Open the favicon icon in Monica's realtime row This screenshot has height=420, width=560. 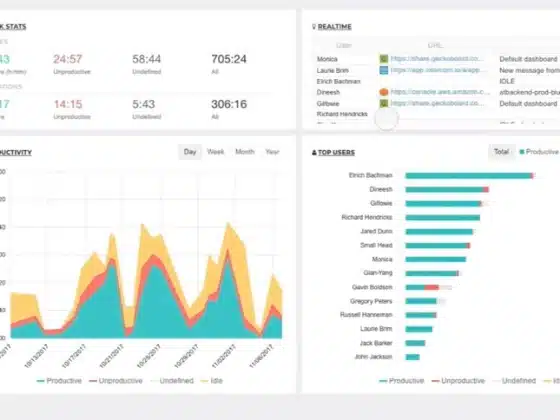pos(384,59)
